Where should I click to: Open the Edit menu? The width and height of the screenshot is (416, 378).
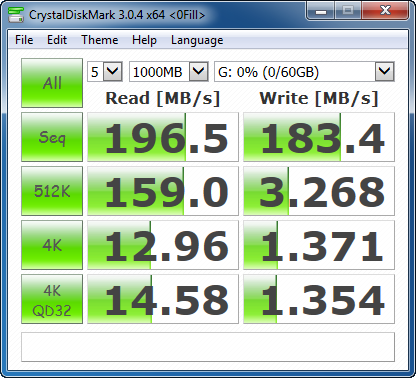tap(57, 40)
